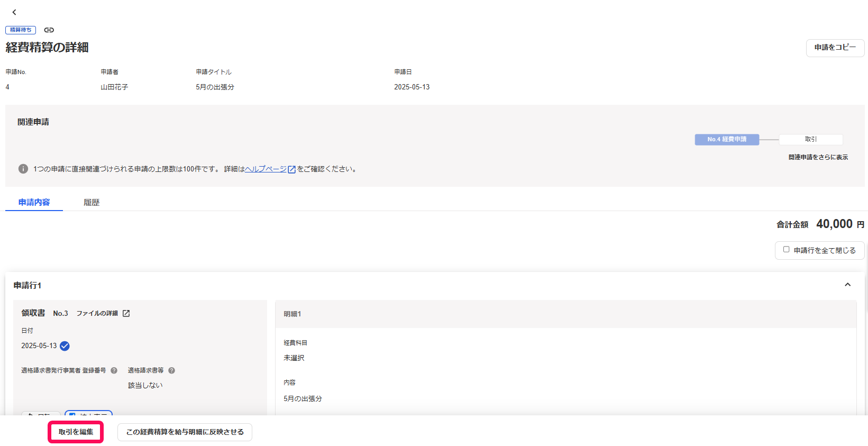The image size is (868, 446).
Task: Click the 精算待ち status badge
Action: coord(21,30)
